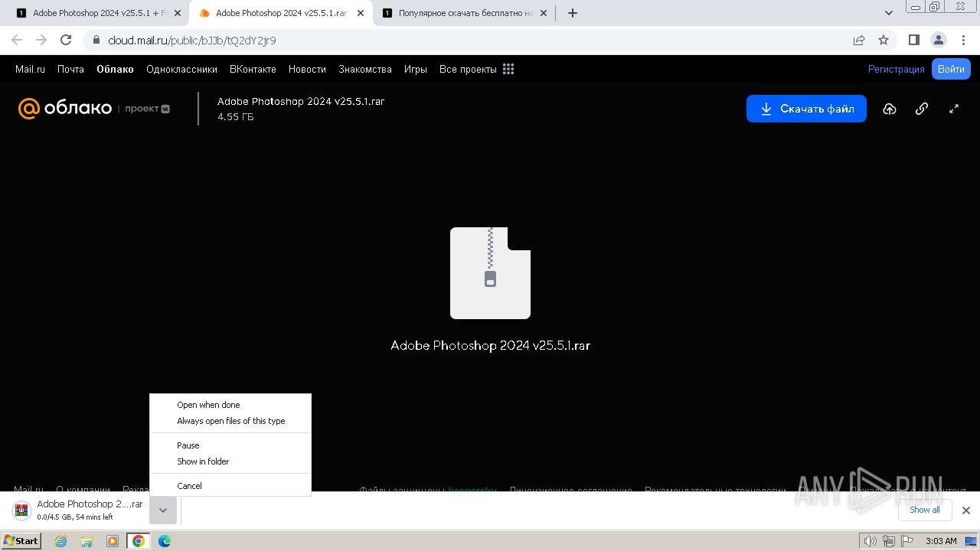Click the download item arrow dropdown

coord(163,510)
